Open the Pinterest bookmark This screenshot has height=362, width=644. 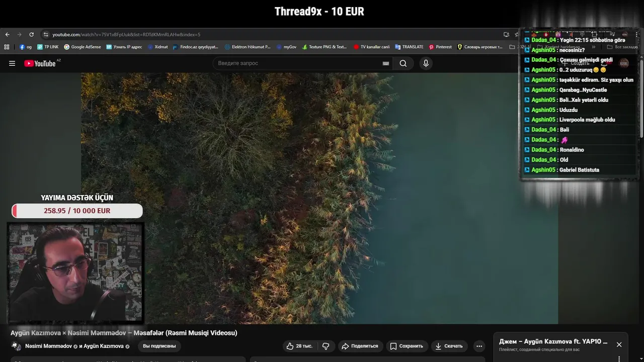pyautogui.click(x=440, y=47)
